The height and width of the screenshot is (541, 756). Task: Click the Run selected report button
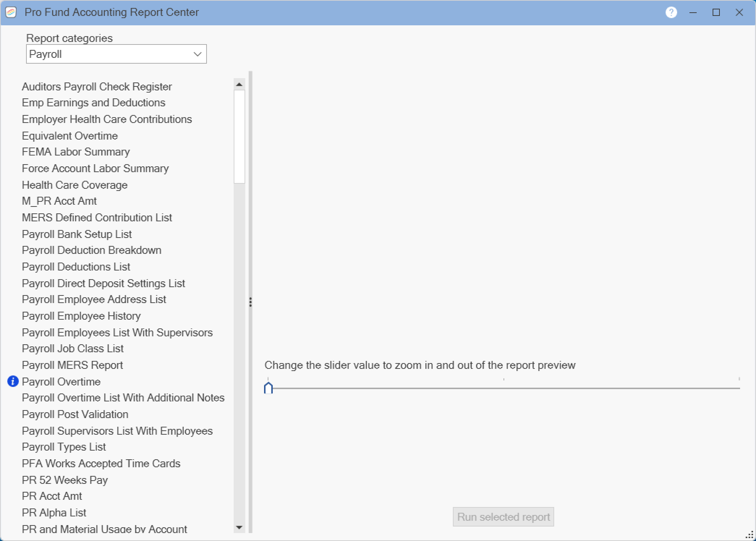[x=503, y=517]
